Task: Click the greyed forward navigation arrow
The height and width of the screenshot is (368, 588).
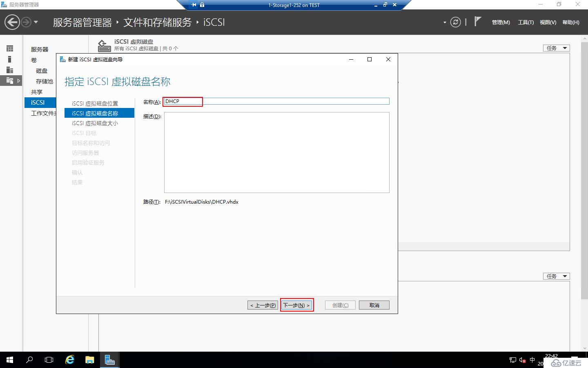Action: [26, 22]
